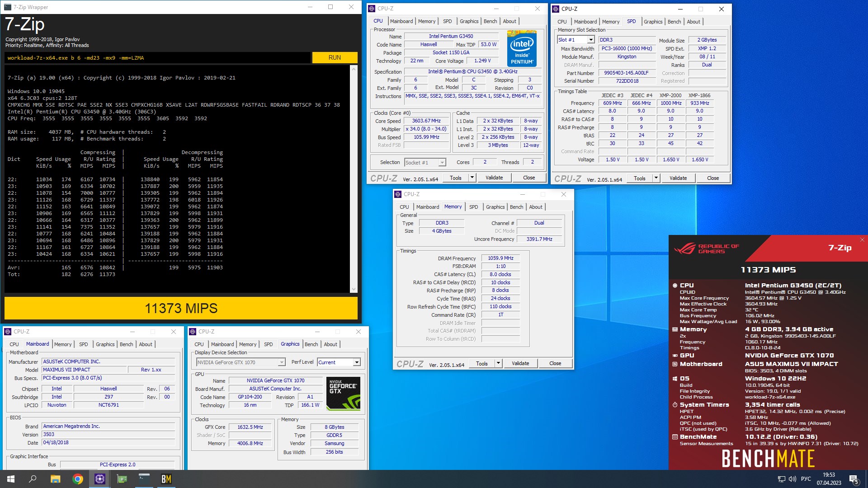Screen dimensions: 868x488
Task: Open the About tab in Mainboard window
Action: click(146, 344)
